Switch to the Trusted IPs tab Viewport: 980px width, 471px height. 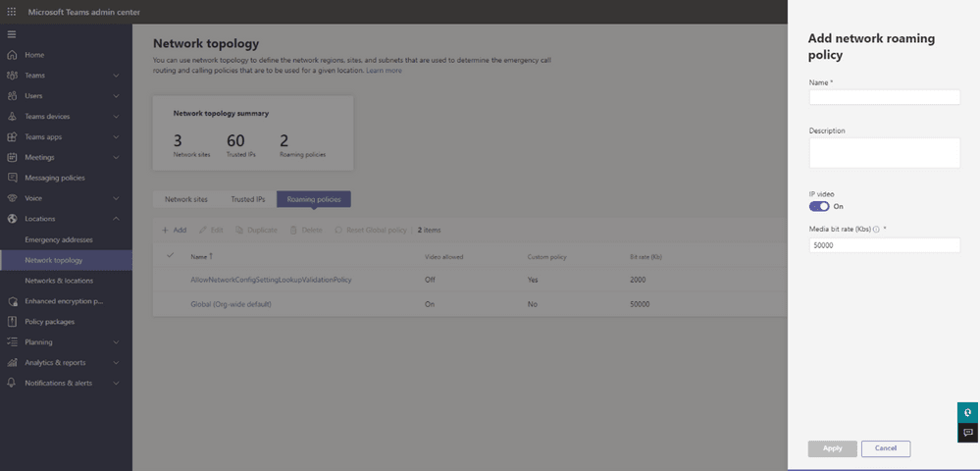(x=247, y=199)
